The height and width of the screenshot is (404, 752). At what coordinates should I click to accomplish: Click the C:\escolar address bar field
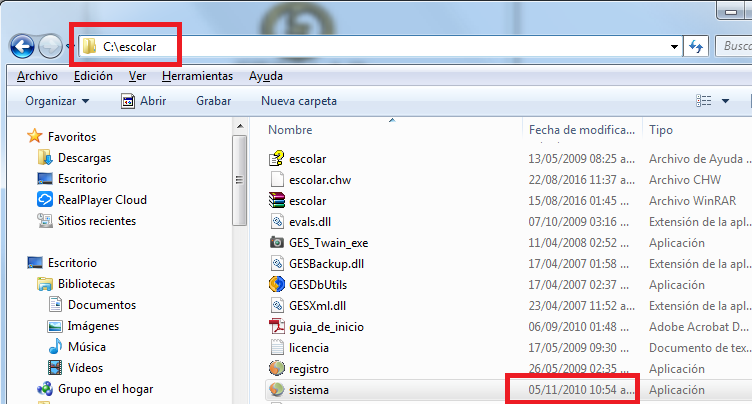point(380,46)
